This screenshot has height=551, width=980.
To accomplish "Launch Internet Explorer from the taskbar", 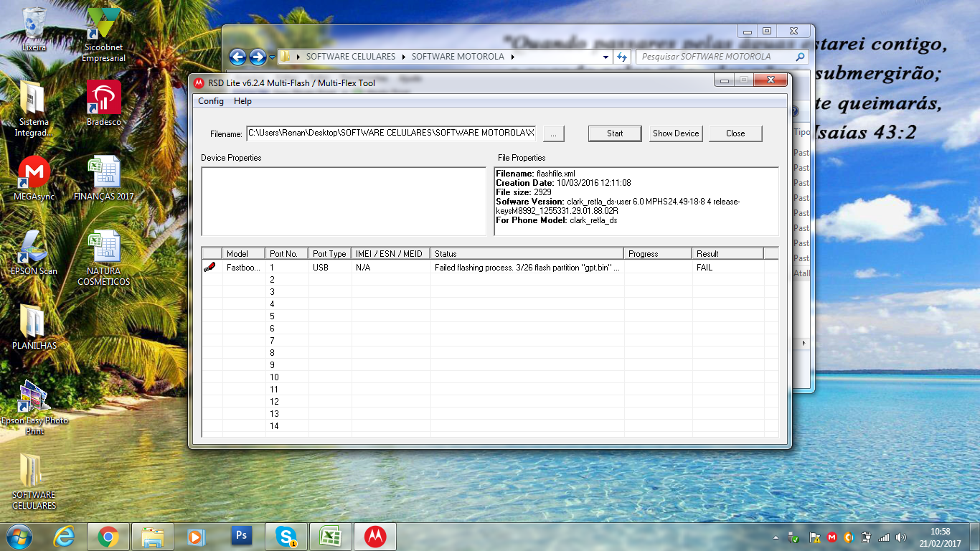I will (x=64, y=536).
